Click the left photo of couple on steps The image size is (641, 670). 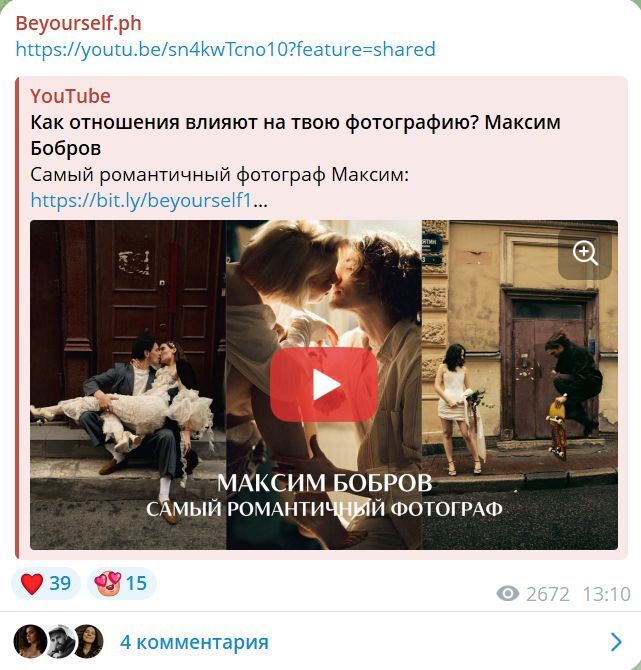point(128,385)
